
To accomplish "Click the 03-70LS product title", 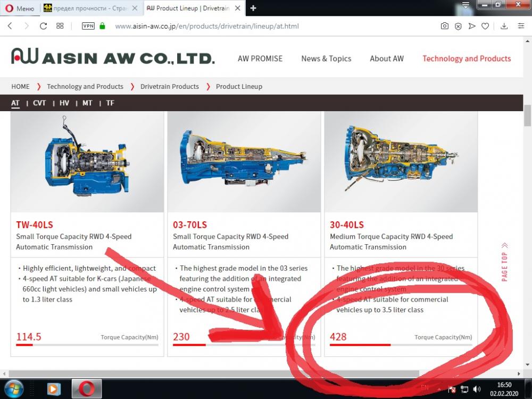I will click(190, 225).
